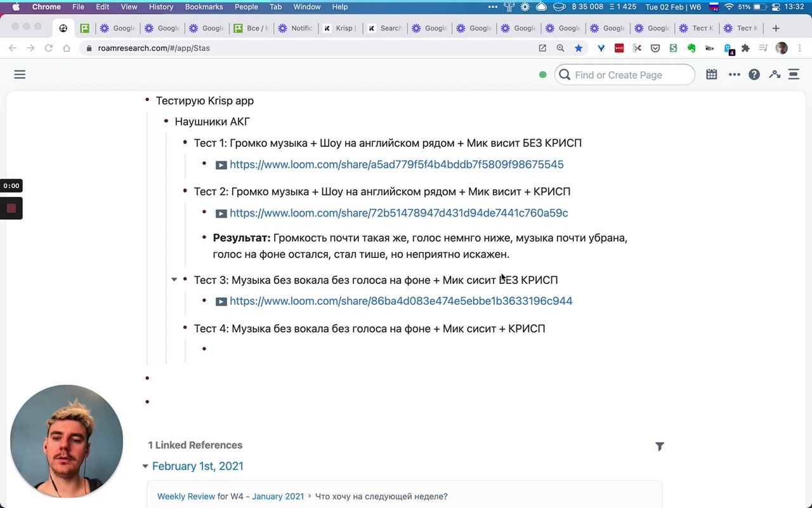
Task: Collapse the February 1st, 2021 reference group
Action: point(145,466)
